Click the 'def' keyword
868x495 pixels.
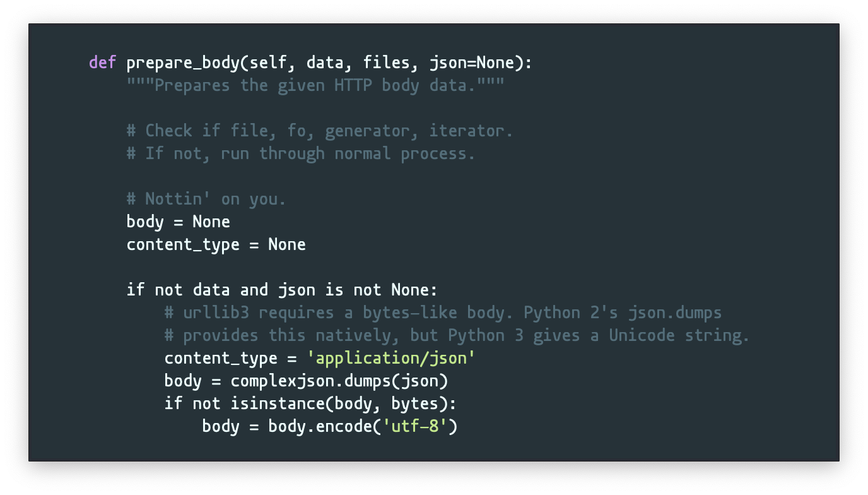coord(103,63)
